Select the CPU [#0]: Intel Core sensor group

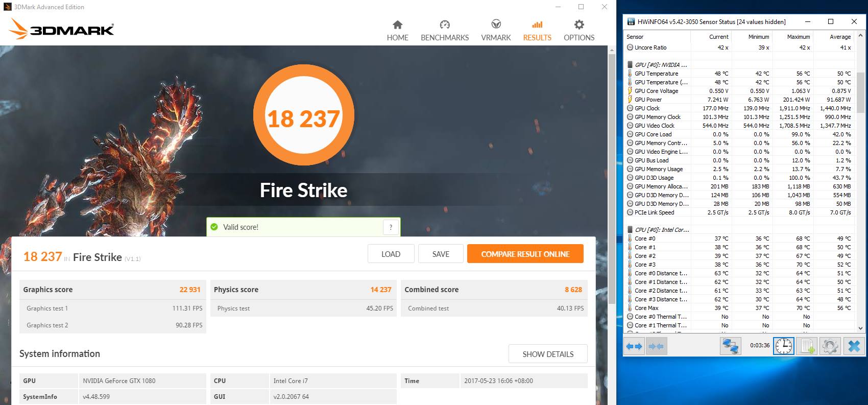(740, 230)
